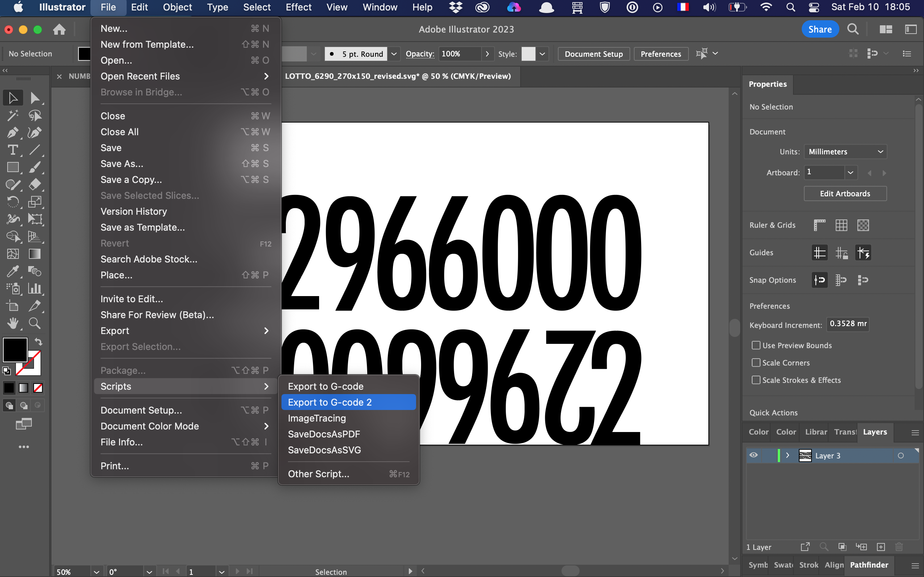Switch to the Pathfinder tab
Screen dimensions: 924x577
869,565
